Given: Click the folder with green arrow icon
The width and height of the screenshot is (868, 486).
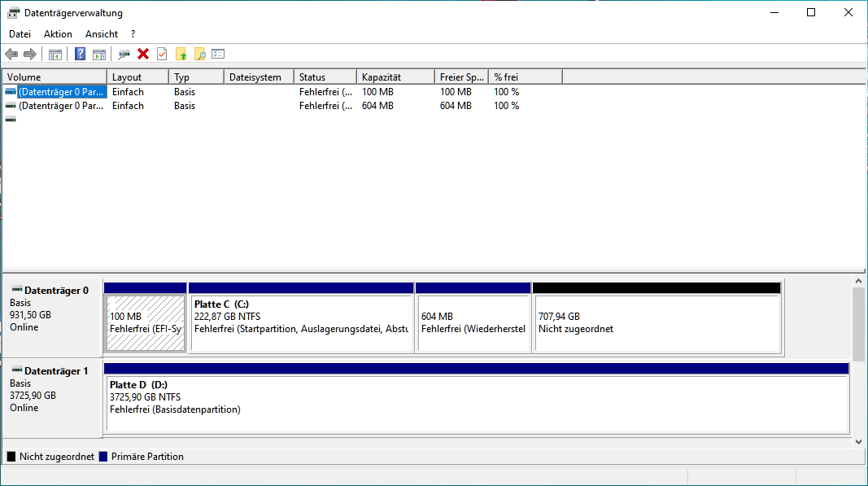Looking at the screenshot, I should pos(181,54).
